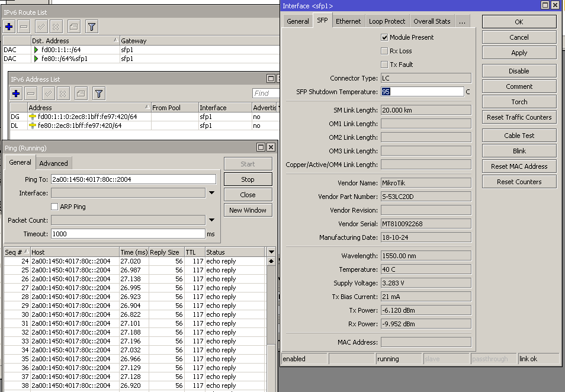The image size is (565, 392).
Task: Sort addresses by Interface column header
Action: tap(225, 108)
